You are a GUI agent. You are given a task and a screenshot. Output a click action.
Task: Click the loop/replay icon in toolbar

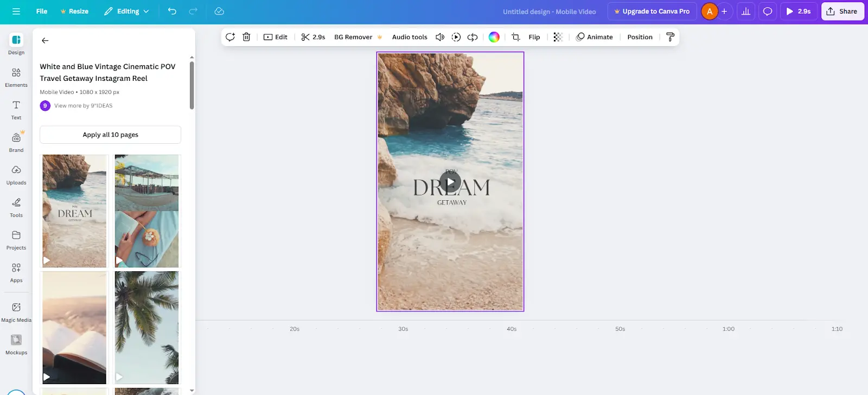click(x=473, y=37)
